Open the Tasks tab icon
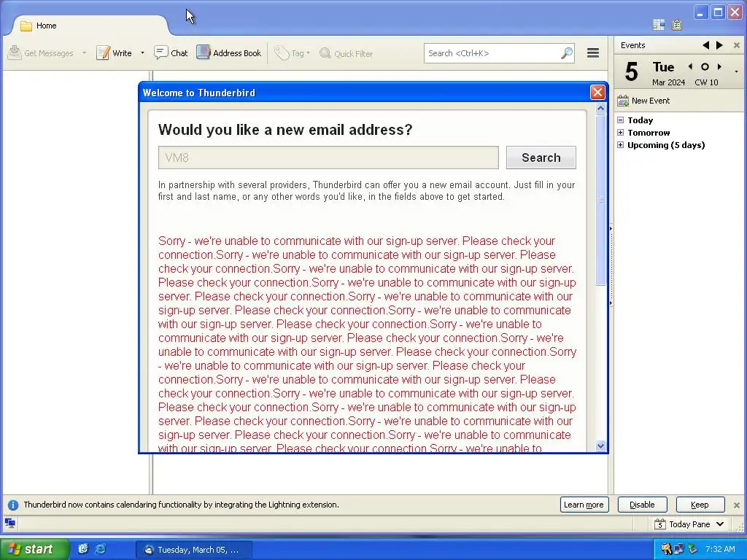The width and height of the screenshot is (747, 560). 677,25
